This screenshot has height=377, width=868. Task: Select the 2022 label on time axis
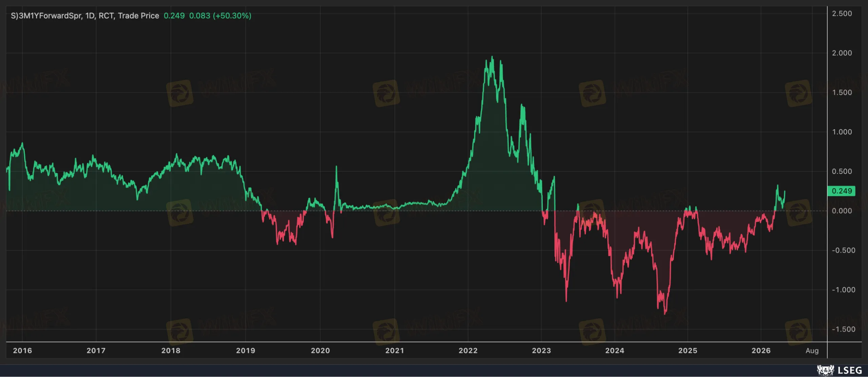click(x=468, y=351)
